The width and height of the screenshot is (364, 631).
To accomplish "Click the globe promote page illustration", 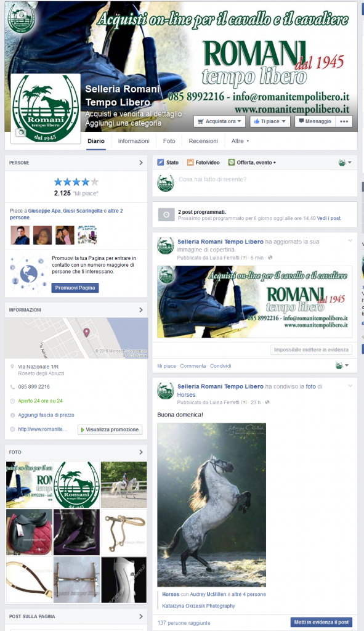I will pos(28,274).
